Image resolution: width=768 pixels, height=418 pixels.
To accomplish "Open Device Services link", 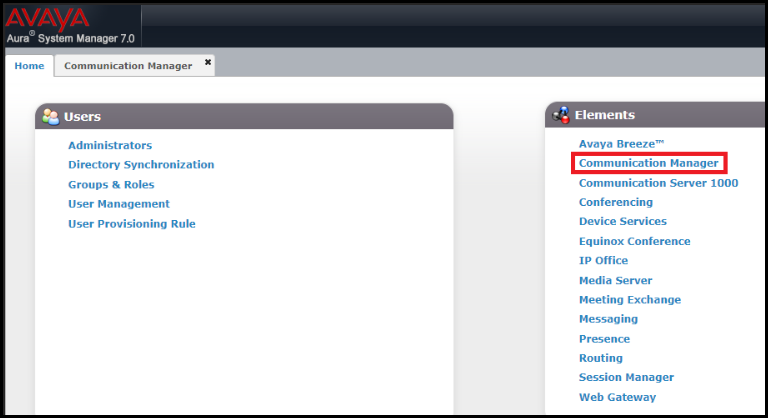I will tap(623, 221).
